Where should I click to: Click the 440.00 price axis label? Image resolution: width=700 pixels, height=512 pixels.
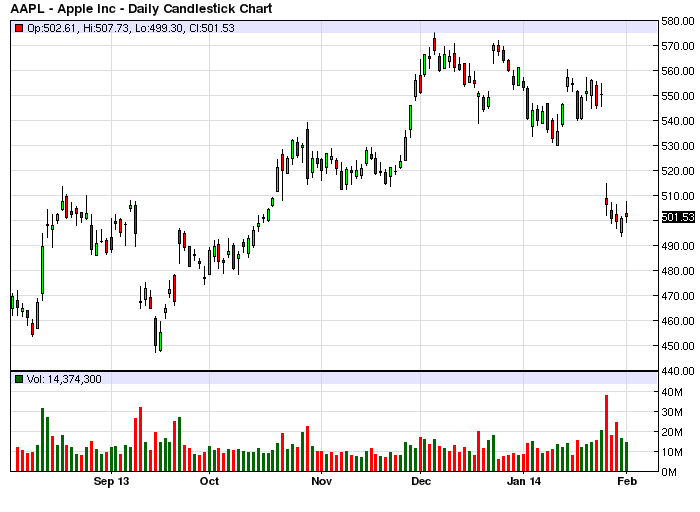pyautogui.click(x=678, y=371)
